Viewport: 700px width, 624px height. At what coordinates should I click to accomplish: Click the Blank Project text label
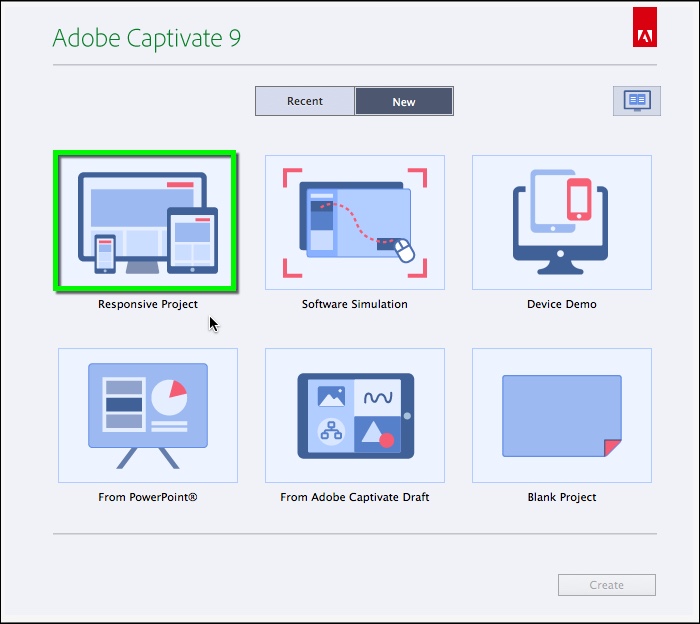point(561,497)
